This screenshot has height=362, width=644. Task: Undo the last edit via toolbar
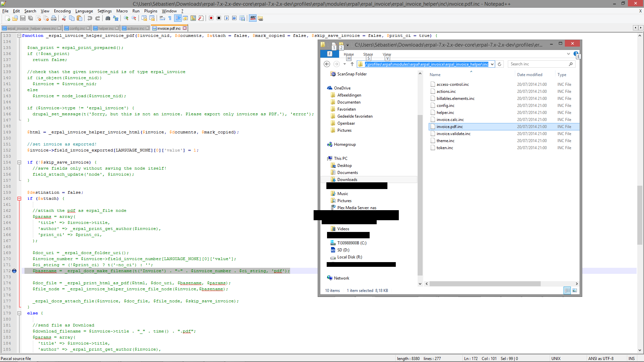coord(90,18)
